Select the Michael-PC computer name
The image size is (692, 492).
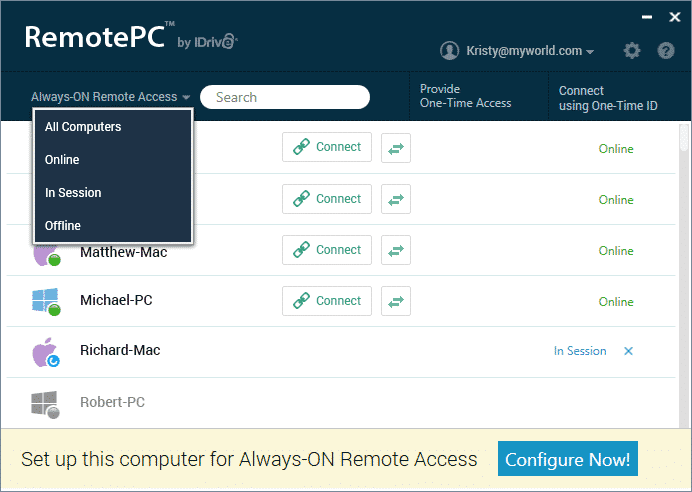point(116,300)
